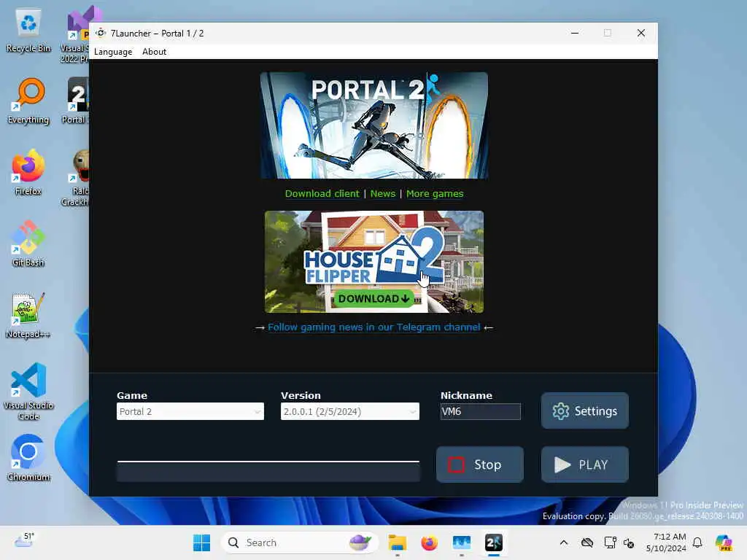Close the 7Launcher window
This screenshot has width=747, height=560.
[x=640, y=33]
